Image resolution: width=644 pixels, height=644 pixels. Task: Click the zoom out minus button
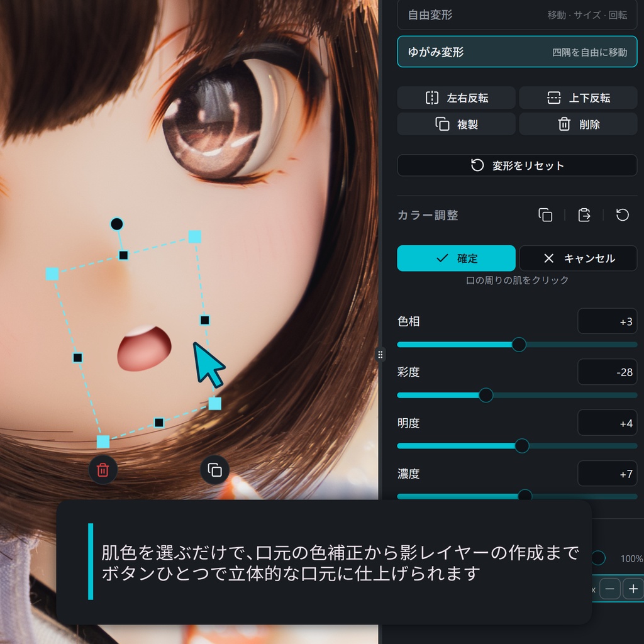[x=609, y=589]
